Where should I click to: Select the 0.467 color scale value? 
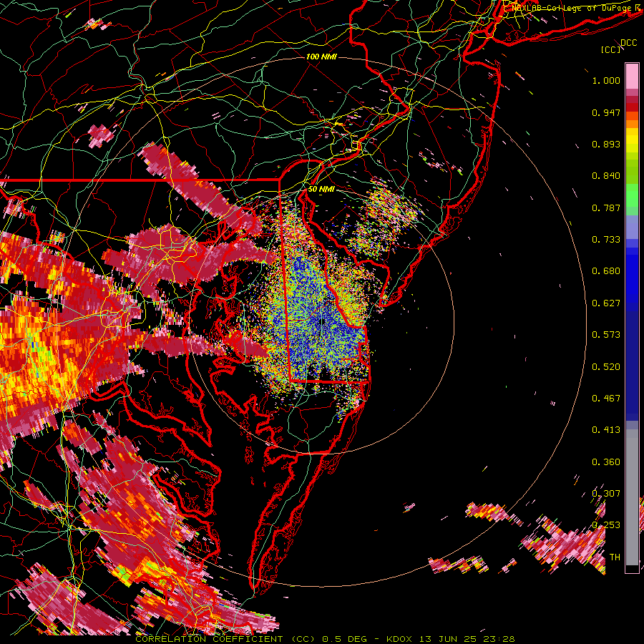606,399
